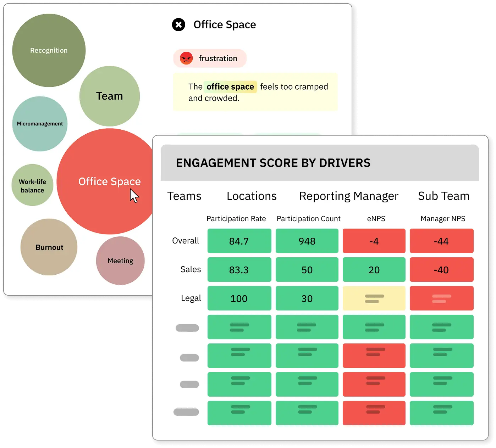Click the Teams column header

(184, 196)
